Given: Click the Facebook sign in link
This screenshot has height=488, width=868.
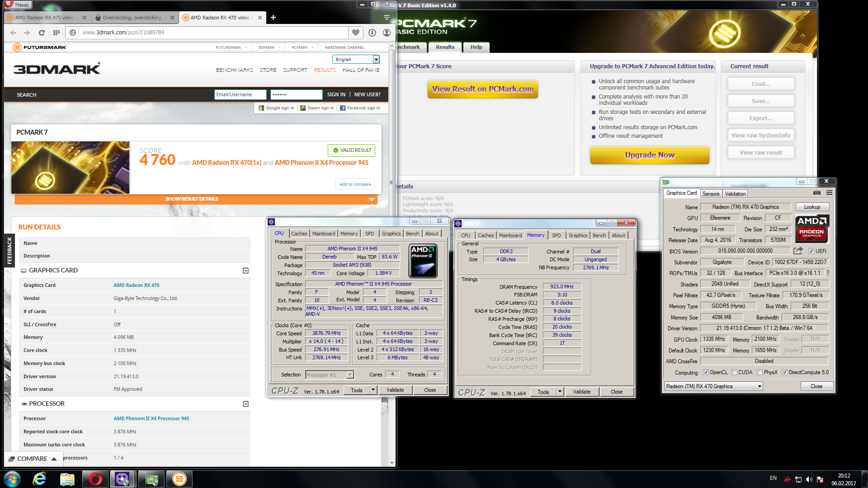Looking at the screenshot, I should (360, 108).
